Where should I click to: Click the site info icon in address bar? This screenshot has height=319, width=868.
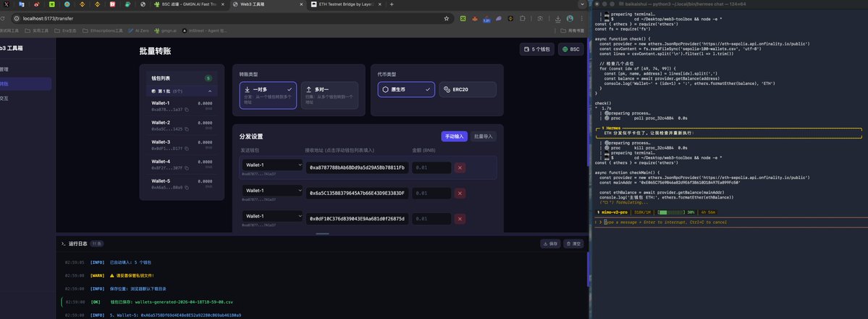17,18
